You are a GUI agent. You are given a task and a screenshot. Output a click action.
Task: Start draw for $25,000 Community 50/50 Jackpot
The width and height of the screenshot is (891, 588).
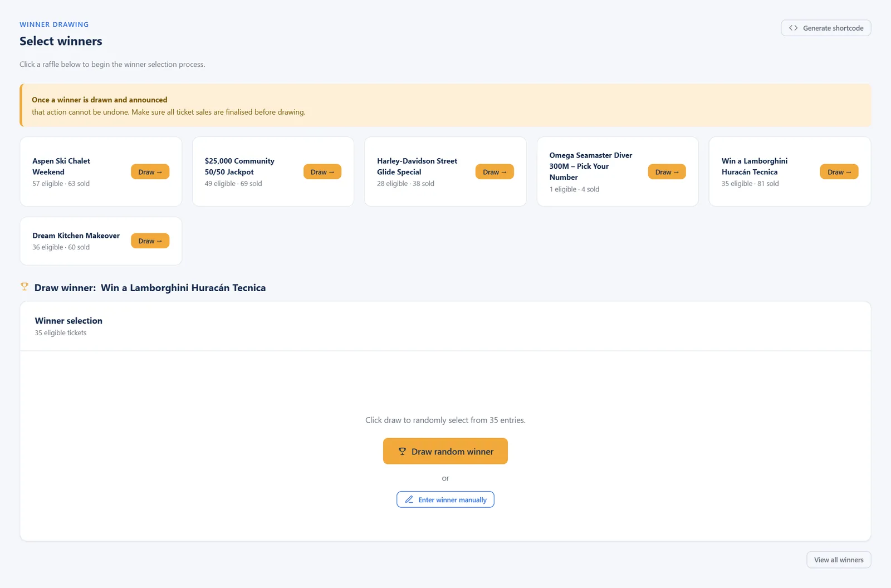322,172
